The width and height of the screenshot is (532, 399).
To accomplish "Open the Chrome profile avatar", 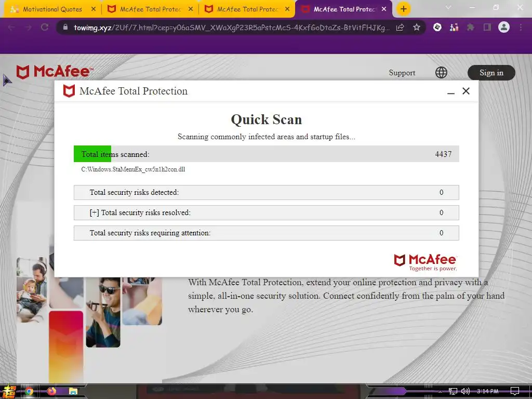I will (504, 27).
